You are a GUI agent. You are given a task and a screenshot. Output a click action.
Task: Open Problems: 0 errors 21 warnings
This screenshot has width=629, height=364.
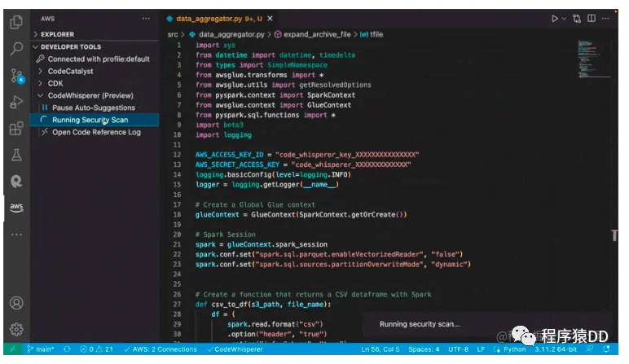click(x=96, y=349)
